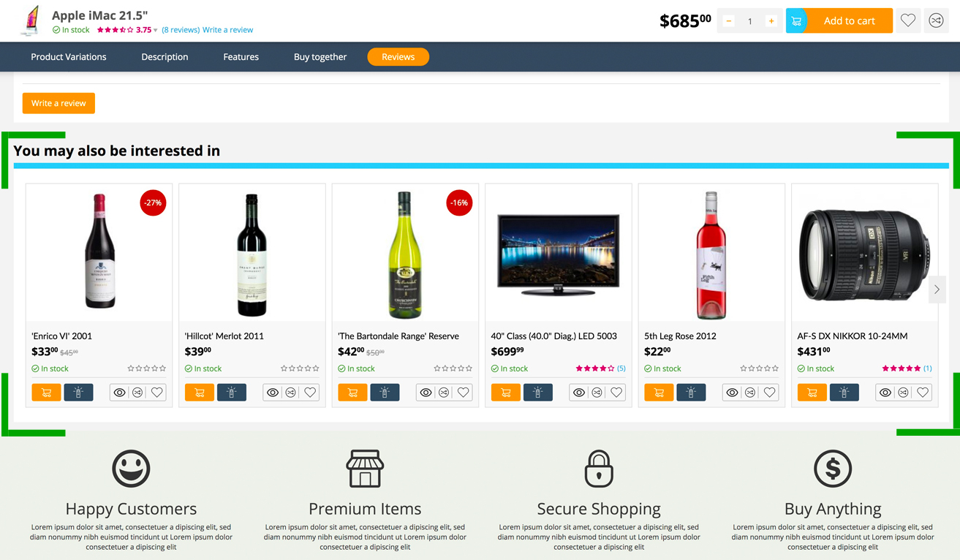This screenshot has width=960, height=560.
Task: Click compare icon beside Add to cart
Action: point(936,20)
